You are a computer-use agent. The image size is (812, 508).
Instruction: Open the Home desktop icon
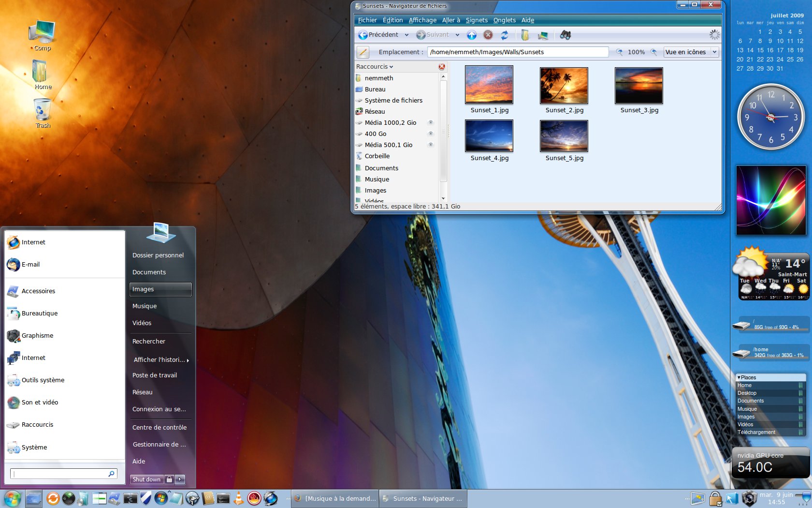pyautogui.click(x=43, y=75)
